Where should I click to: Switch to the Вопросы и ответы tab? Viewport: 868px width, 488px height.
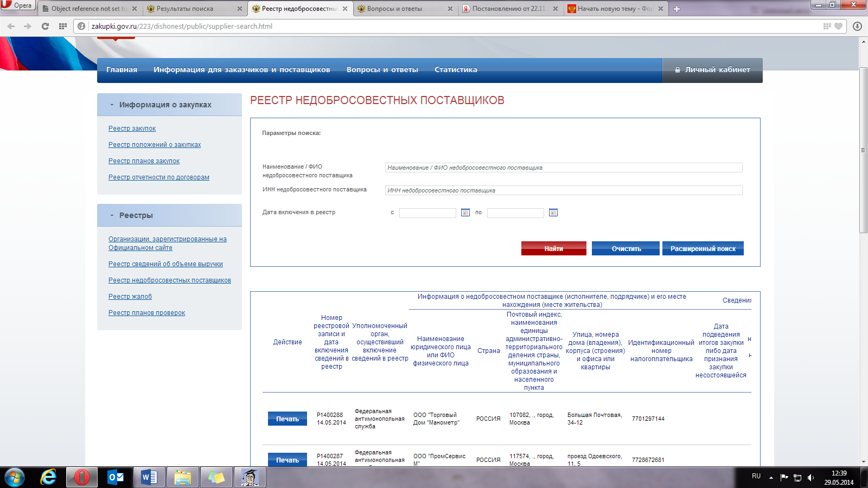[x=401, y=9]
